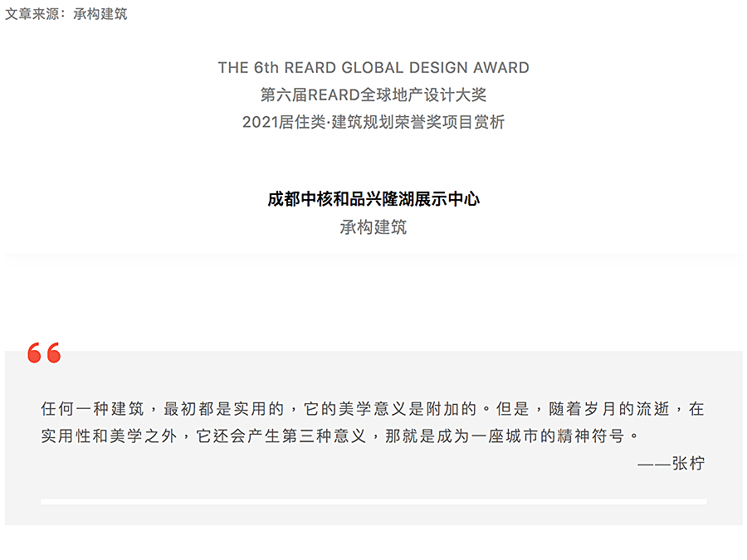Click the quote line beginning 实用性和美学之外
Viewport: 747px width, 560px height.
coord(339,436)
